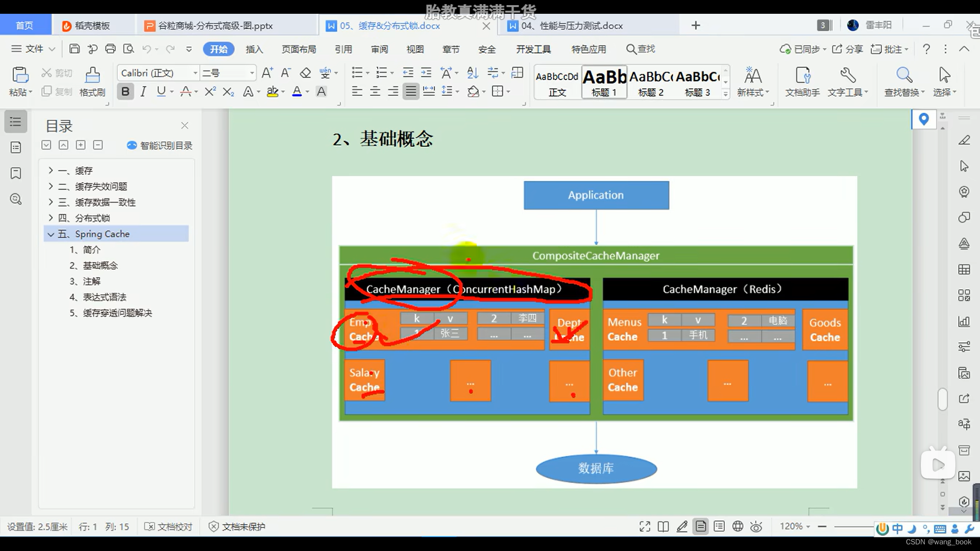Select the Italic formatting icon
980x551 pixels.
[143, 91]
